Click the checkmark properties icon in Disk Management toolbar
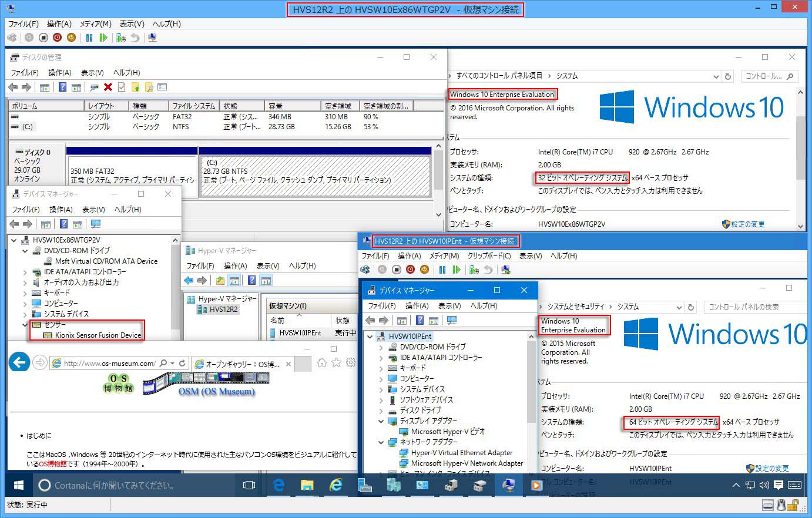812x518 pixels. [x=122, y=87]
